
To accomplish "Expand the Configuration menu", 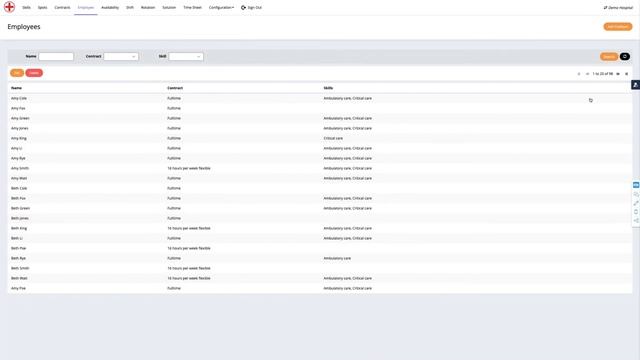I will point(221,7).
